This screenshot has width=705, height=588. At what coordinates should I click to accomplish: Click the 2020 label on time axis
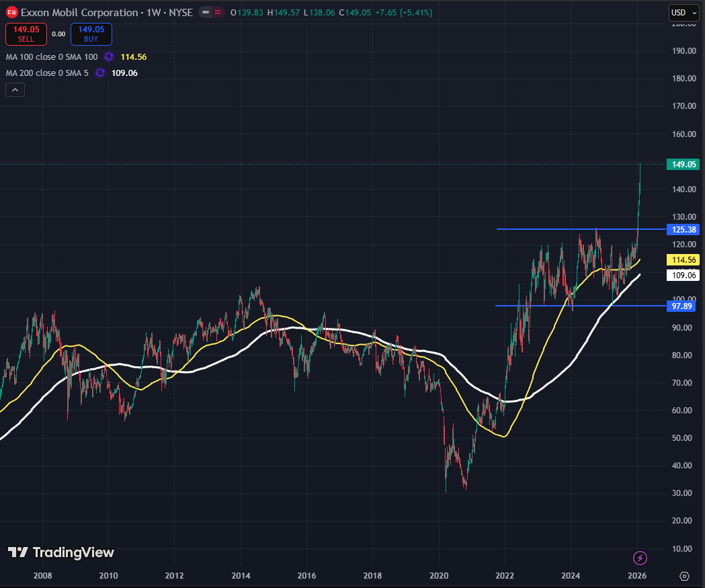click(439, 575)
